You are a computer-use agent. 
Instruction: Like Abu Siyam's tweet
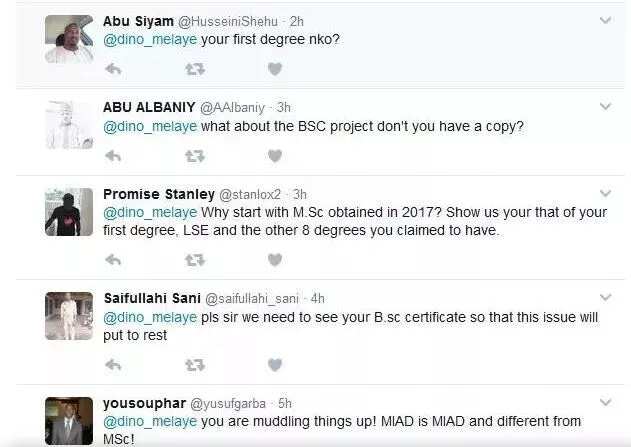[x=275, y=69]
